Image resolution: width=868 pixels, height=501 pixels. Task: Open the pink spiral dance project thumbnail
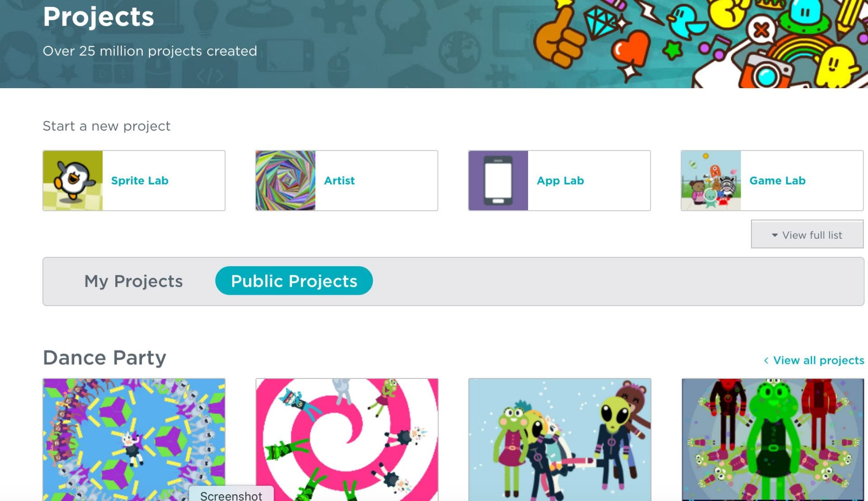pyautogui.click(x=347, y=440)
